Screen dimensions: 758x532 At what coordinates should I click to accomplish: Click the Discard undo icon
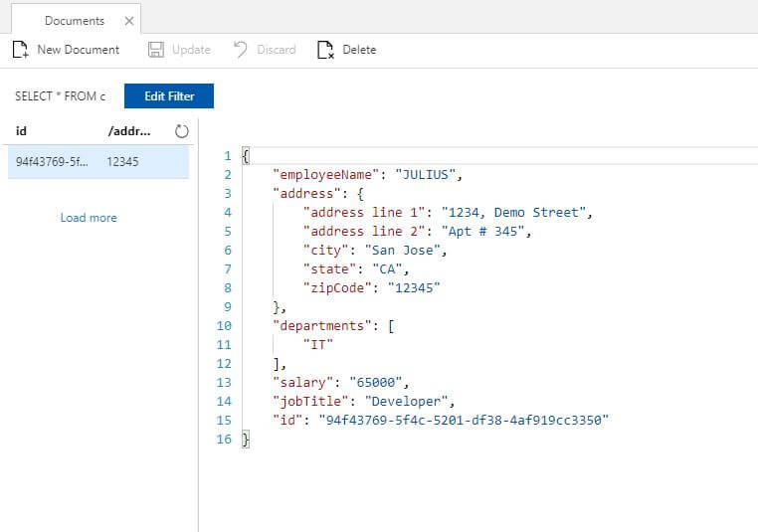(240, 50)
